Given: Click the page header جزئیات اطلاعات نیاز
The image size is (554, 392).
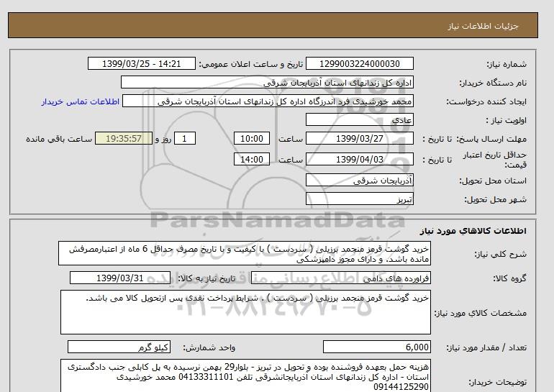Looking at the screenshot, I should pos(483,26).
